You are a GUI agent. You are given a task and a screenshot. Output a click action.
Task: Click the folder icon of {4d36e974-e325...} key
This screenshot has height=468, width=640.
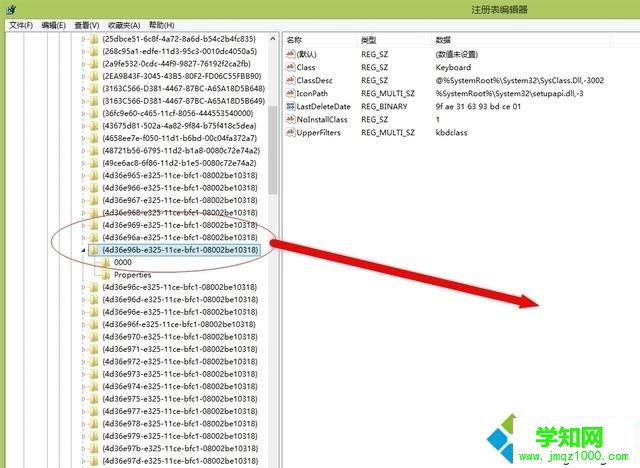tap(94, 386)
